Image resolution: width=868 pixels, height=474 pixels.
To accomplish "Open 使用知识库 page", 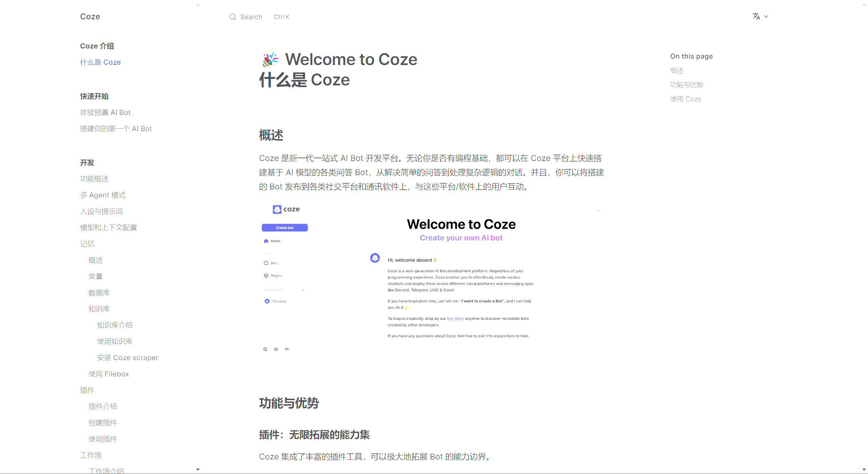I will point(115,342).
